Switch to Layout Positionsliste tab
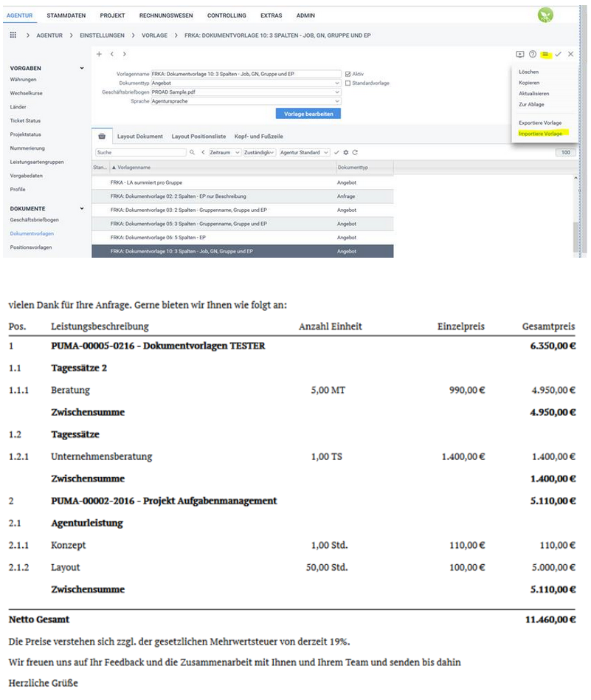The image size is (591, 700). pos(198,136)
